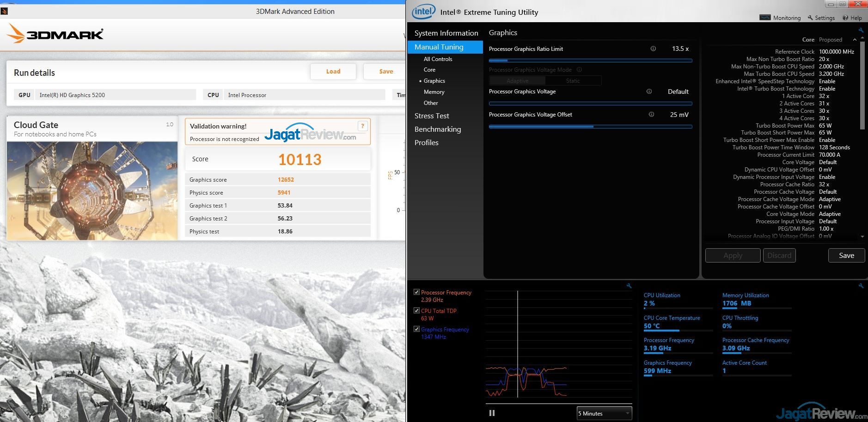868x422 pixels.
Task: Click the wrench icon above Memory Utilization
Action: (x=861, y=286)
